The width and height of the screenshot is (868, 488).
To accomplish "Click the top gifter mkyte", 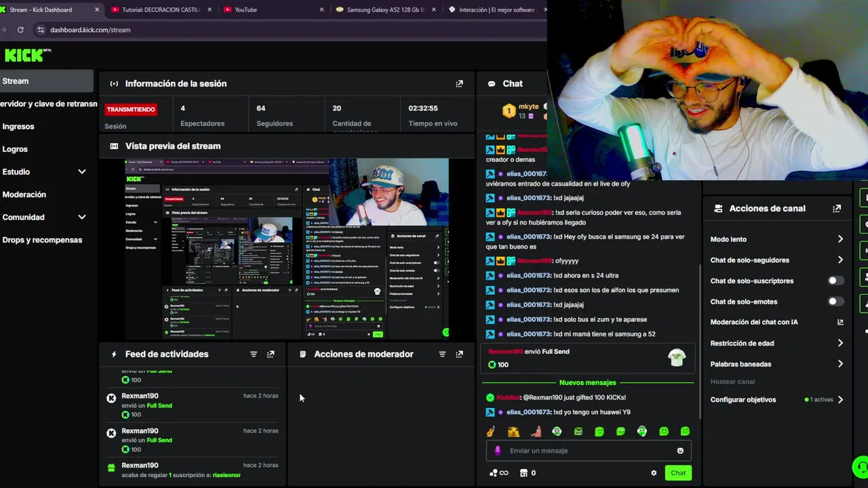I will coord(529,106).
